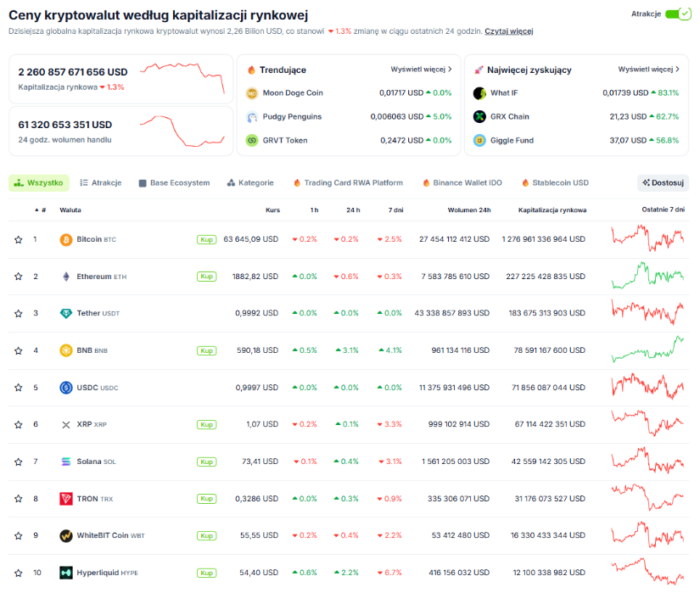Click the BNB coin logo
This screenshot has width=700, height=593.
(66, 350)
